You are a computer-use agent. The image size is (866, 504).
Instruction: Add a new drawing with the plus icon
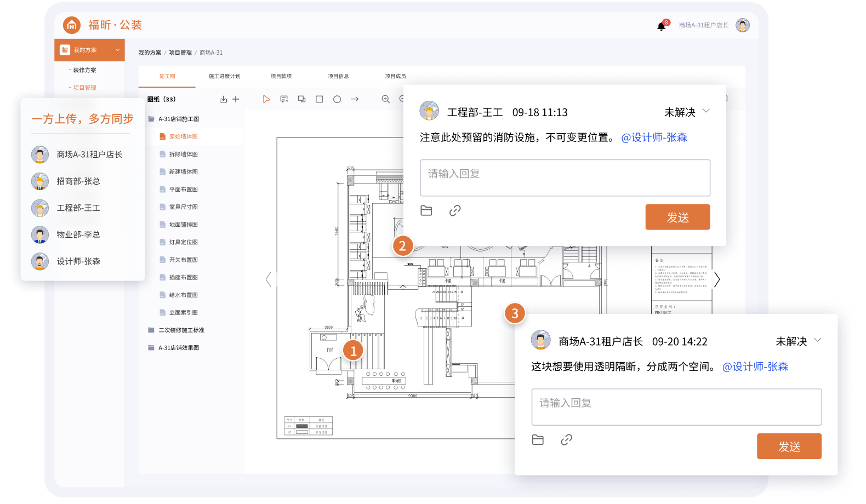236,99
